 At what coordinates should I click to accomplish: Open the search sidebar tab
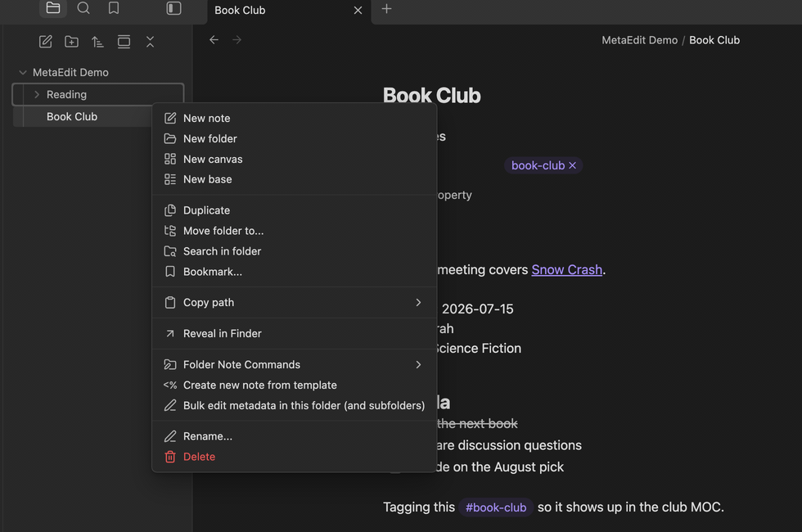click(x=83, y=8)
